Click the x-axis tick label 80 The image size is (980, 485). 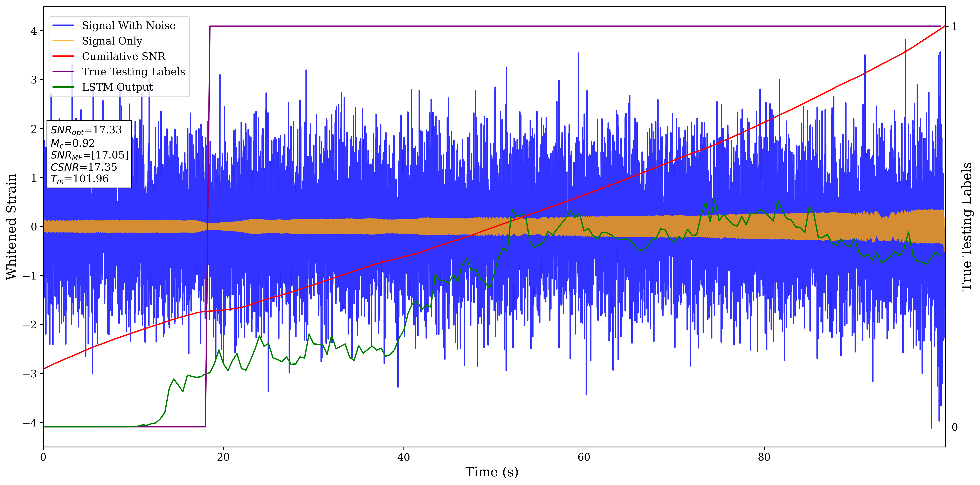tap(764, 457)
